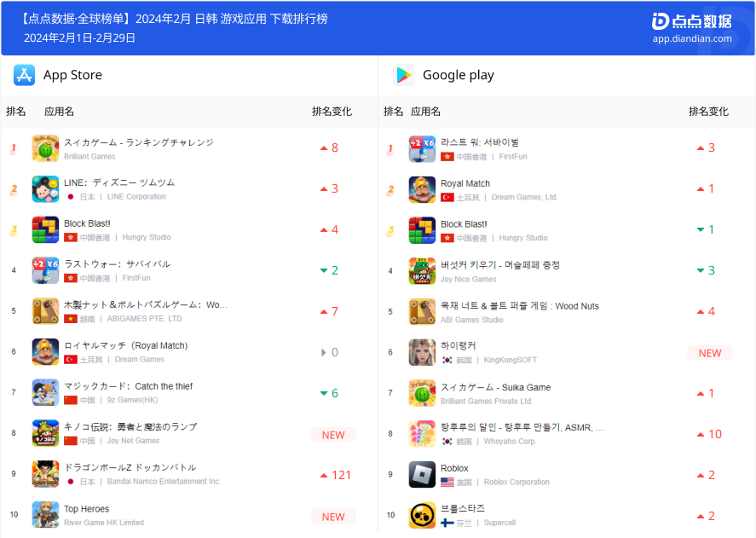
Task: Click the App Store logo icon
Action: [24, 75]
